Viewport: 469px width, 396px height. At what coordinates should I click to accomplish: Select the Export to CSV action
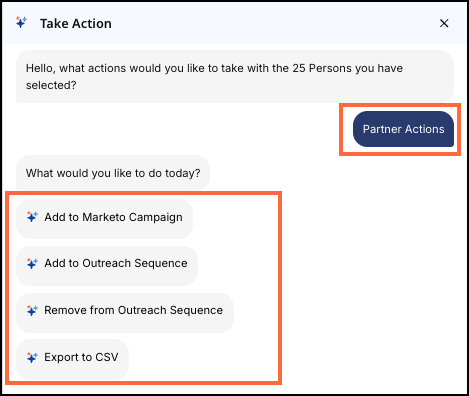[72, 359]
